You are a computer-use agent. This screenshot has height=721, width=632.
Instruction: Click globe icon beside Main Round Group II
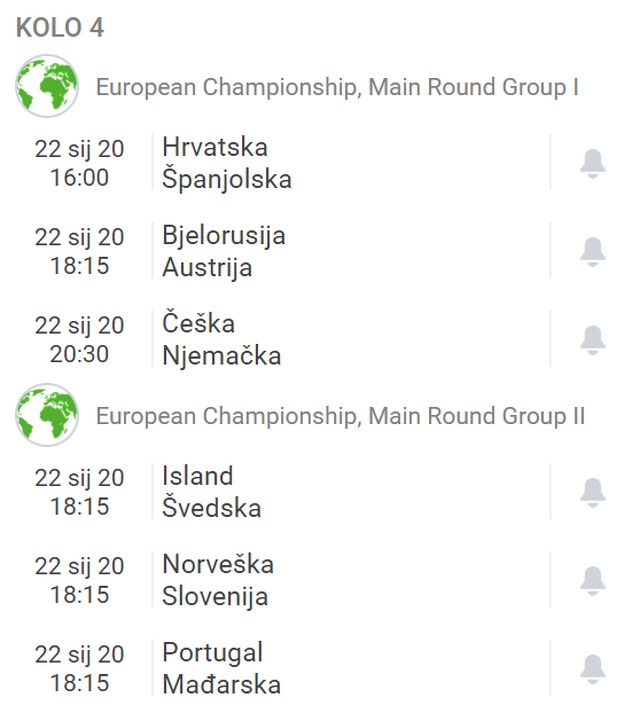click(x=47, y=415)
